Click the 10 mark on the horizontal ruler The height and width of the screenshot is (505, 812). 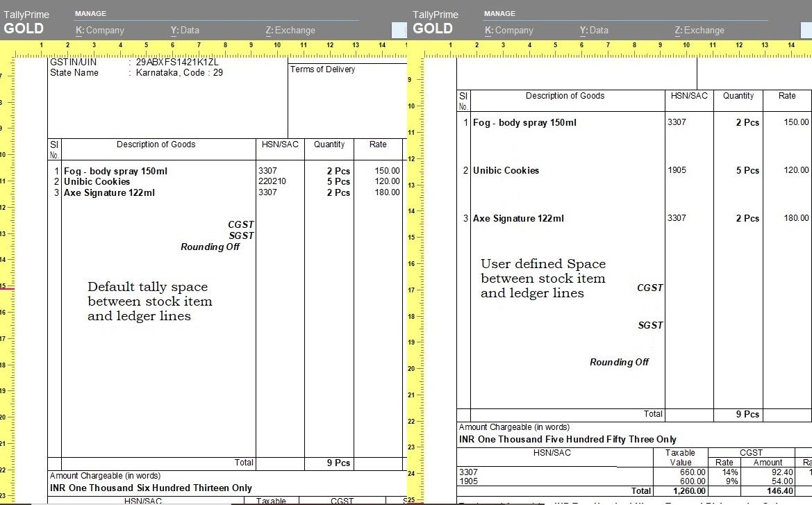coord(276,44)
